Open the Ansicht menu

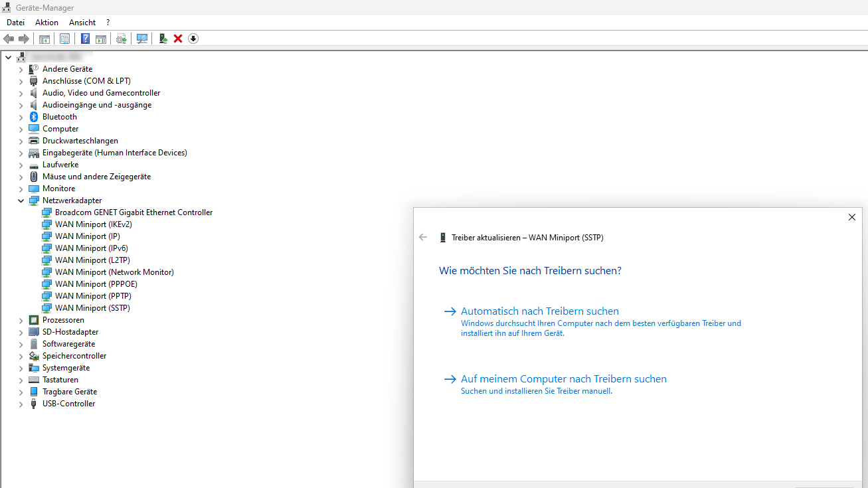click(x=82, y=23)
